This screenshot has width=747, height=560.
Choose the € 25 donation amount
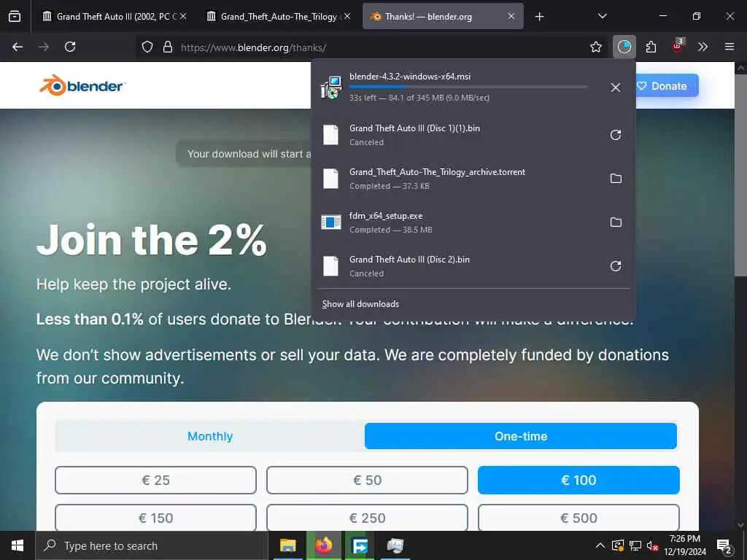click(156, 480)
